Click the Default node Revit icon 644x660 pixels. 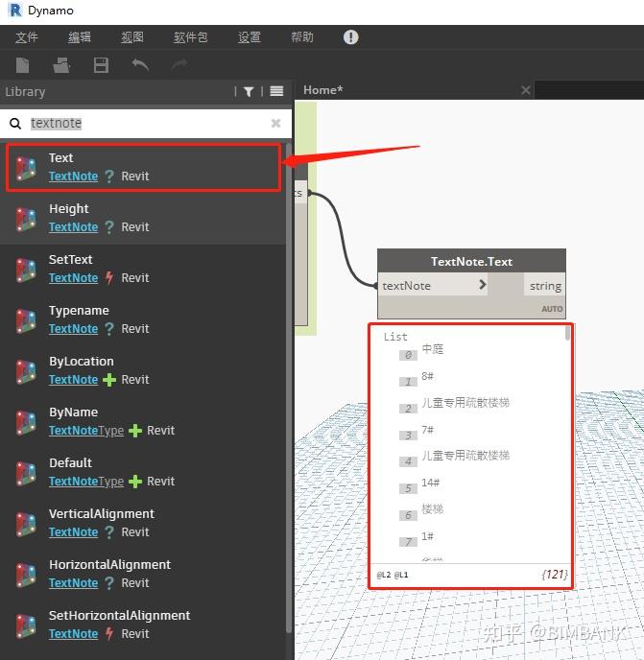(x=26, y=473)
